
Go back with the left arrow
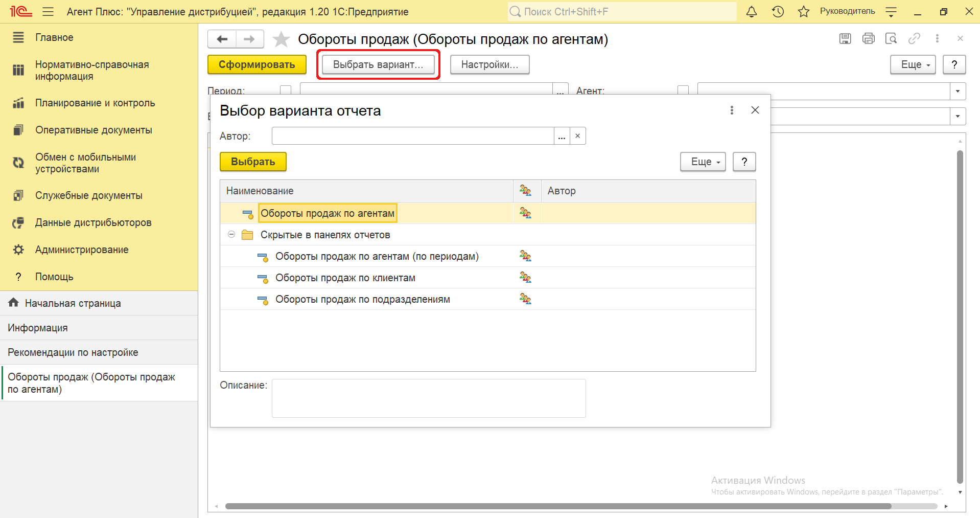[x=222, y=39]
